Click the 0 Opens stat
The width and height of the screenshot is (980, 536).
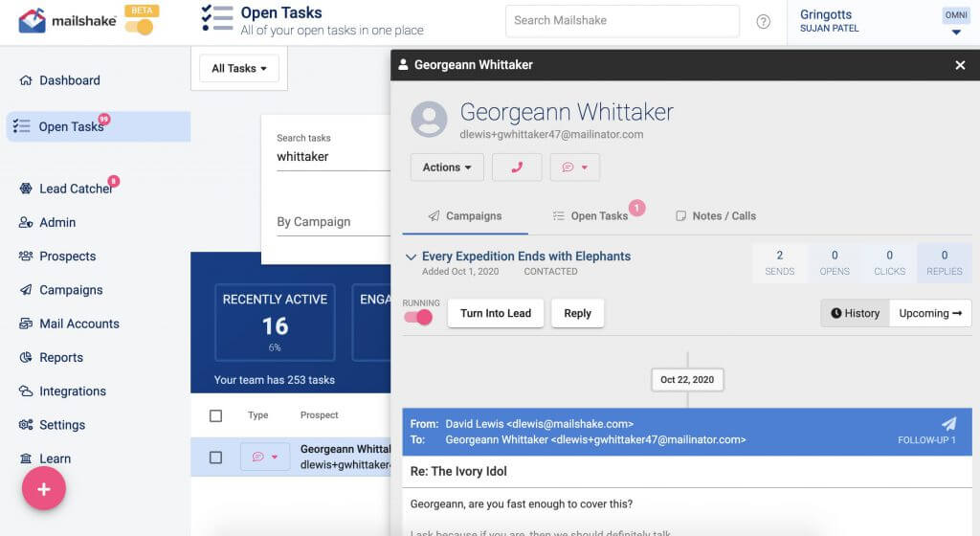(x=835, y=262)
